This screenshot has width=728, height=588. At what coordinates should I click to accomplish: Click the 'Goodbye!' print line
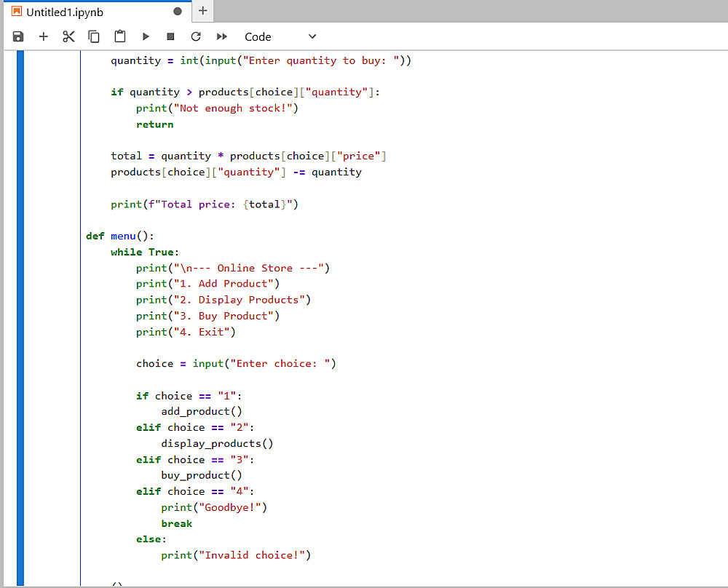coord(214,508)
